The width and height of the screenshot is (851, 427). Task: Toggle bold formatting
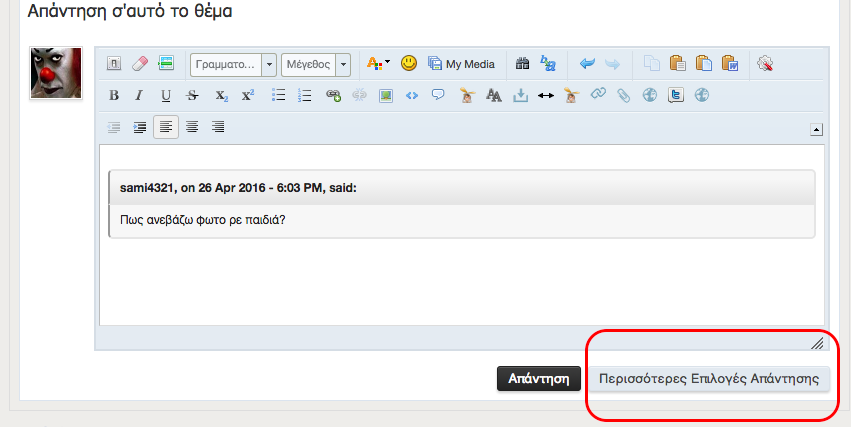pos(113,95)
